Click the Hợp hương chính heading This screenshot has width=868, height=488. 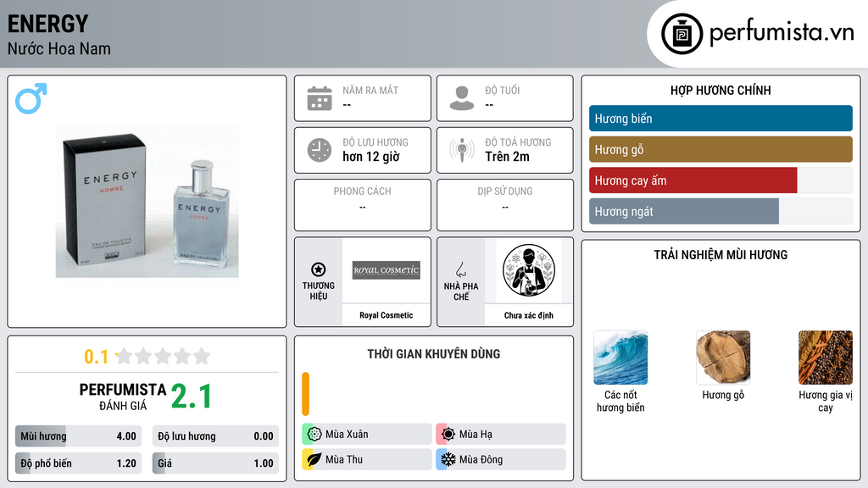tap(721, 90)
